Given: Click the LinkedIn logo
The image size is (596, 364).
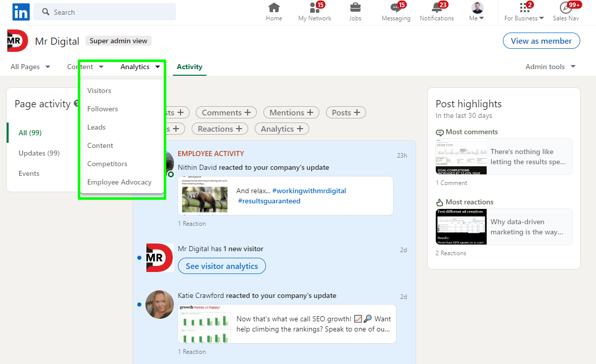Looking at the screenshot, I should [20, 12].
